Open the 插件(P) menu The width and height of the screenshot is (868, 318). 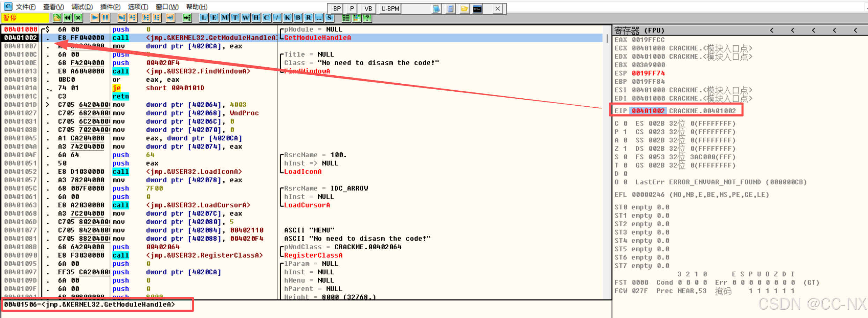click(110, 7)
